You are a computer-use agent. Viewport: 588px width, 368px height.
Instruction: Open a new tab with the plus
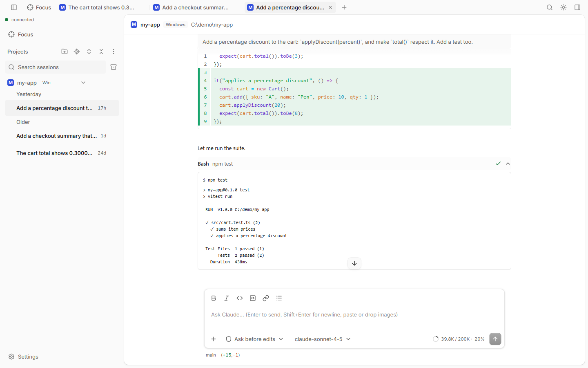(344, 7)
